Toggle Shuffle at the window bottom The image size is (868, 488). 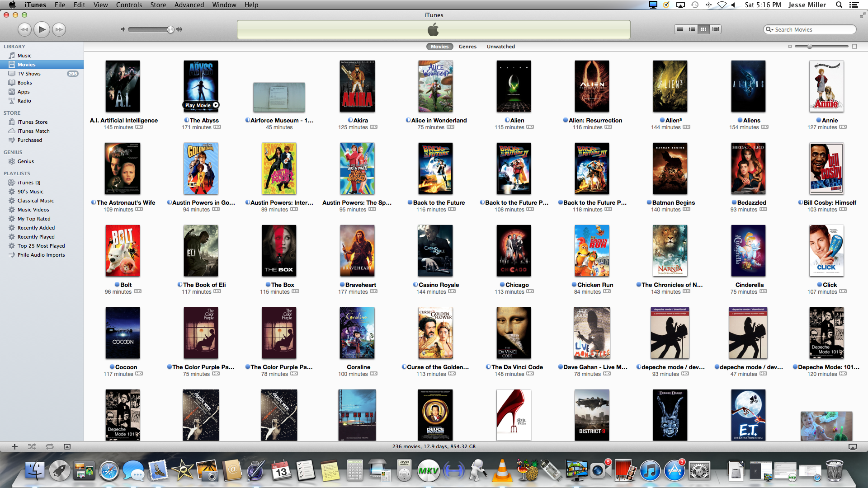[x=32, y=446]
